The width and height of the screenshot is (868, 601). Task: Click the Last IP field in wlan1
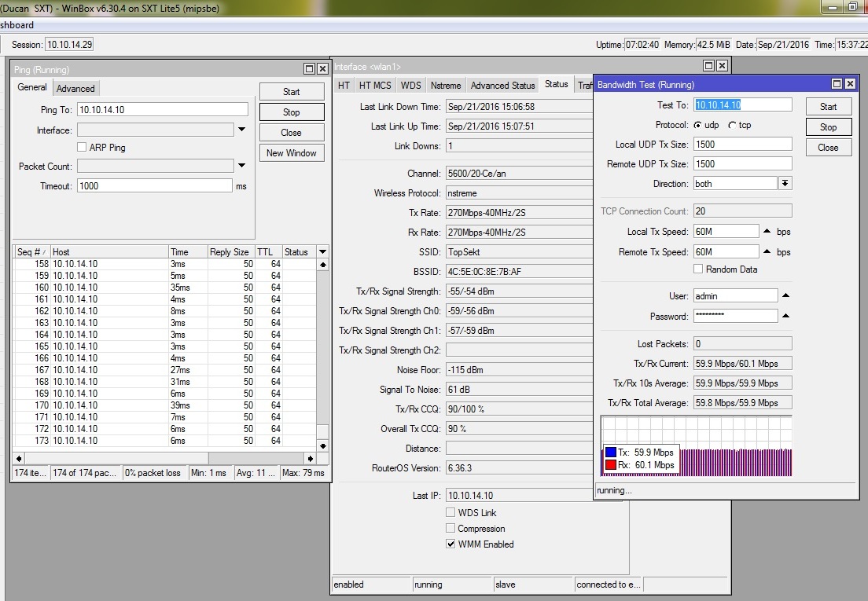pos(534,496)
